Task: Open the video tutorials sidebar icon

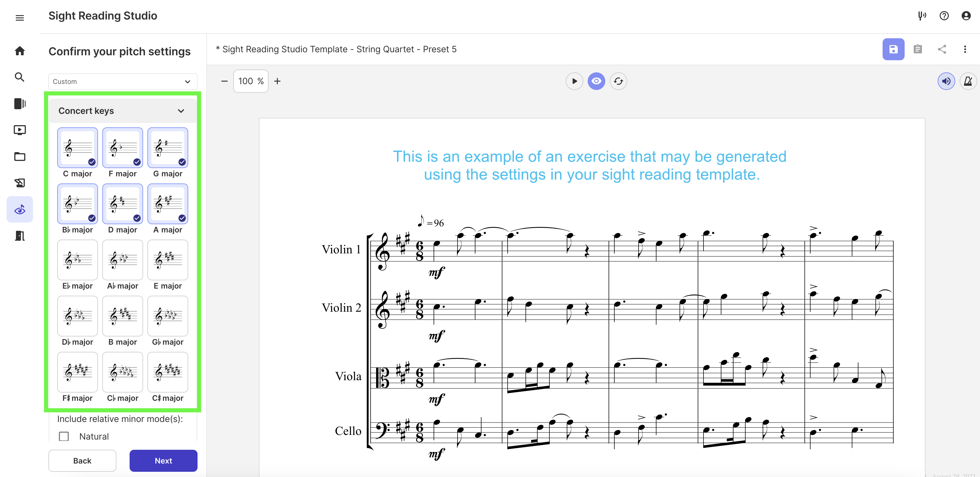Action: pyautogui.click(x=20, y=130)
